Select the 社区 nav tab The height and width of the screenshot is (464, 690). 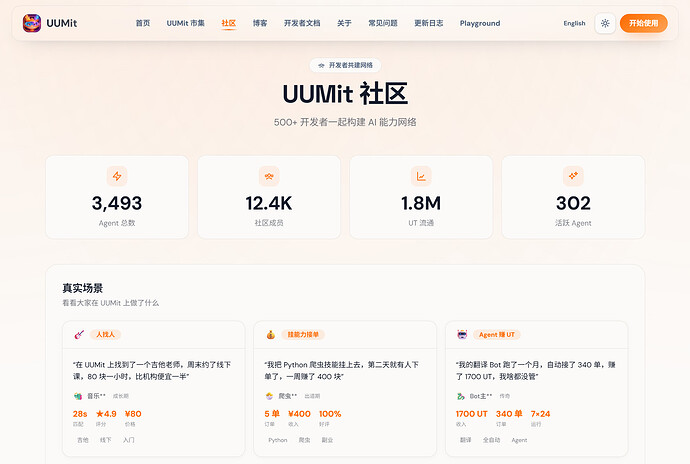click(228, 23)
